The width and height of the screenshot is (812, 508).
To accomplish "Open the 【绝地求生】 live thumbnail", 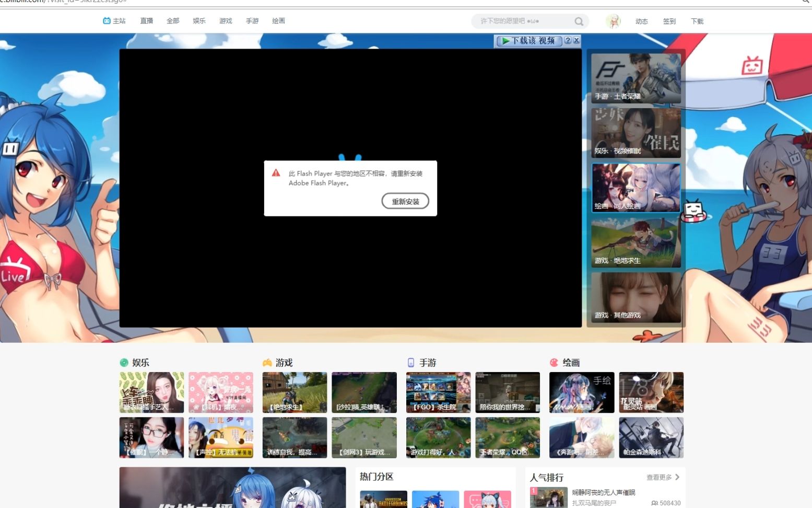I will pyautogui.click(x=295, y=392).
